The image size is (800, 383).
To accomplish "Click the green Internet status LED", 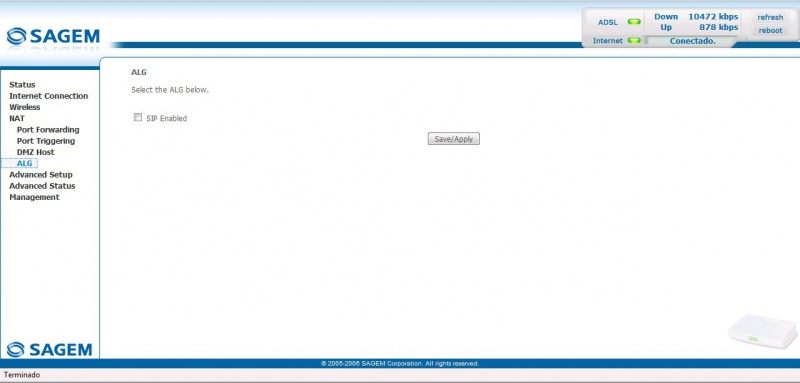I will coord(634,40).
